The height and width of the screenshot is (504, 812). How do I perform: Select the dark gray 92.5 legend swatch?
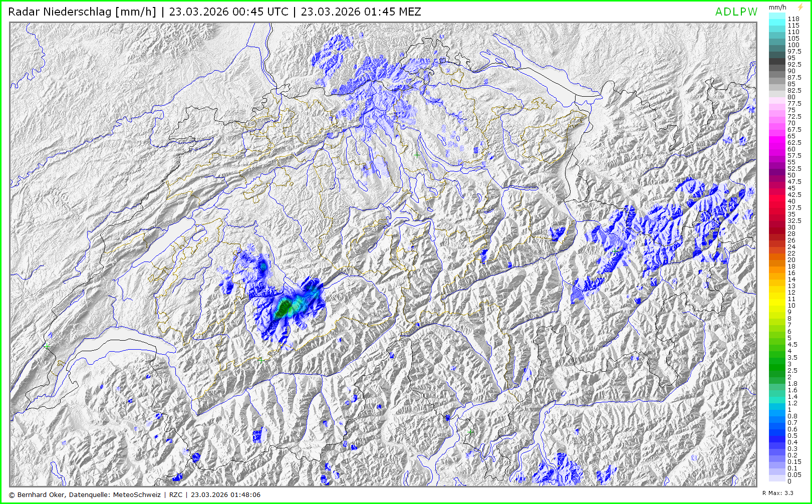coord(777,65)
